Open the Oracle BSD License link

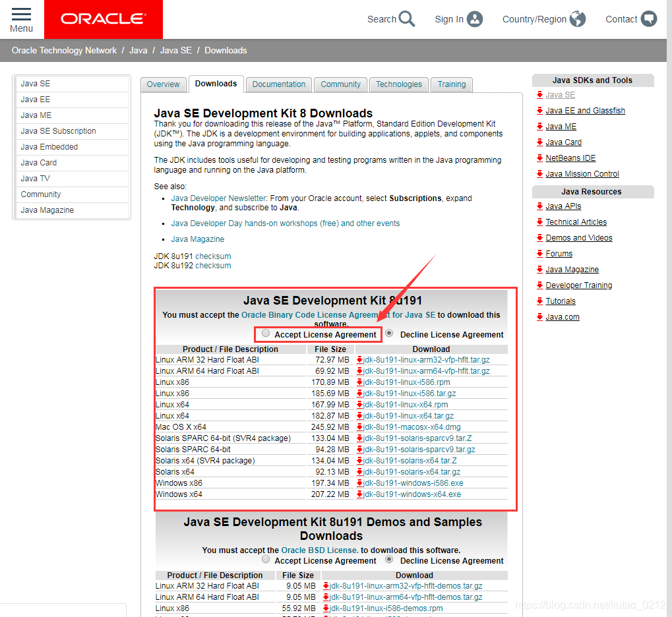point(320,550)
